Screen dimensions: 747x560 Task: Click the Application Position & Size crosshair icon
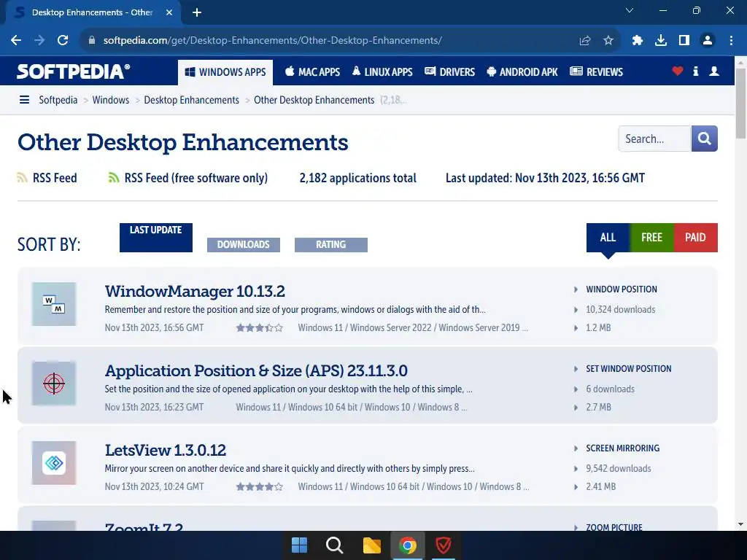pos(54,384)
